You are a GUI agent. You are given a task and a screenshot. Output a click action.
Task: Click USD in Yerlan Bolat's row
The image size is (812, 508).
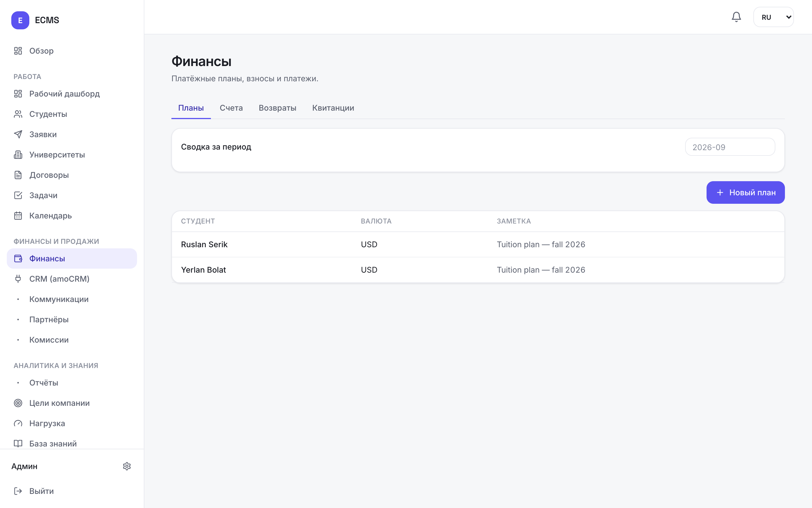coord(369,270)
